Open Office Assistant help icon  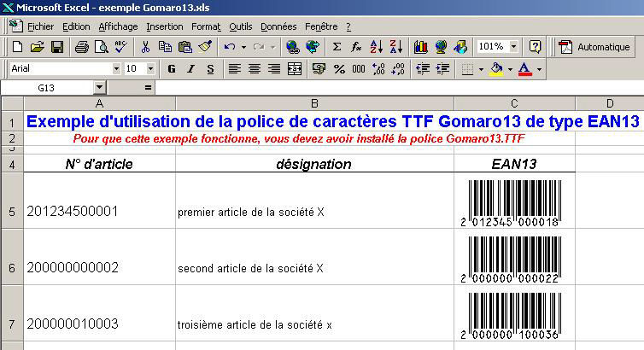(535, 47)
